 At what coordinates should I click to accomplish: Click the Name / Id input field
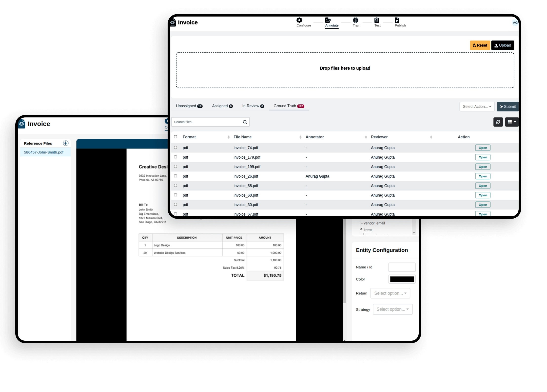[402, 267]
